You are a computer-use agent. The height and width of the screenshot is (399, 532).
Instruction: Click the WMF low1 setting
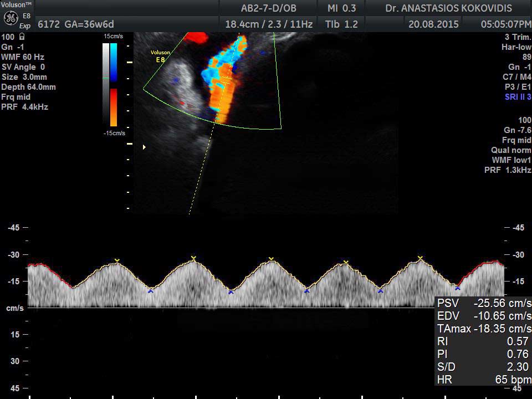click(512, 160)
